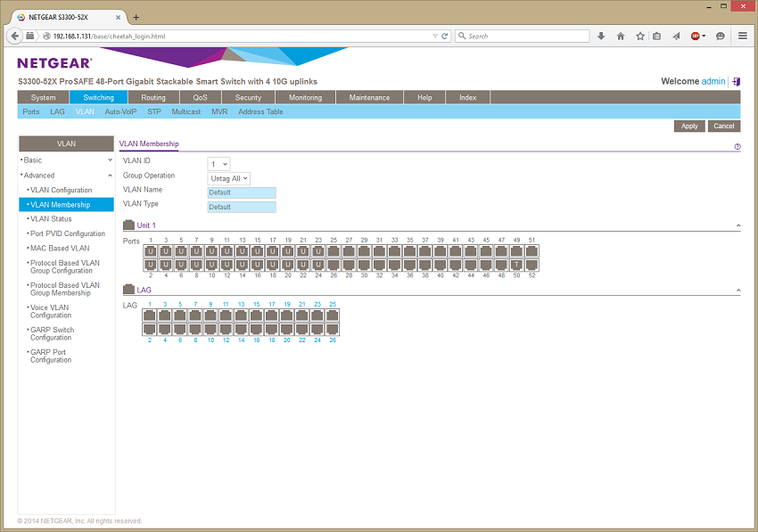Toggle membership of untagged port 7
This screenshot has height=532, width=758.
coord(196,251)
